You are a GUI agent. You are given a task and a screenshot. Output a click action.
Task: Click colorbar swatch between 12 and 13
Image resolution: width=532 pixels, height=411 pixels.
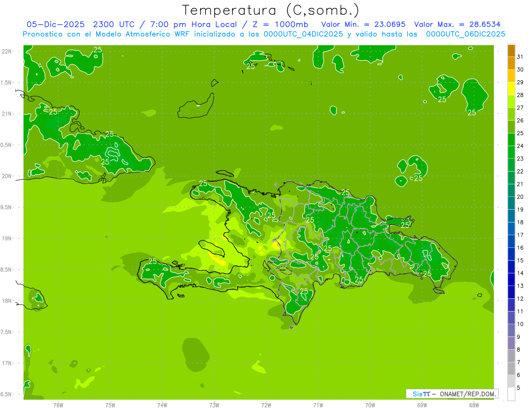[511, 292]
